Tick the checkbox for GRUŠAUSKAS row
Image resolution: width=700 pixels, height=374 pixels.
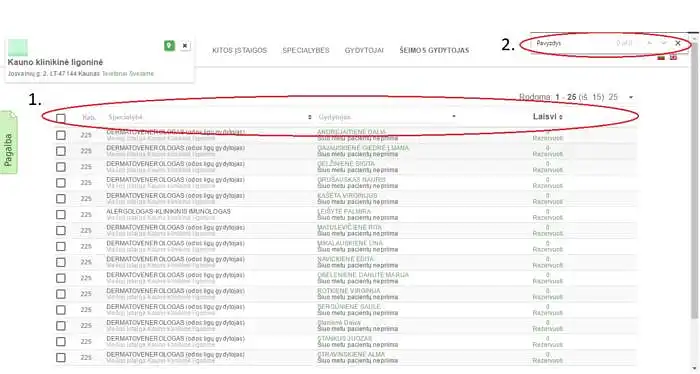coord(61,183)
